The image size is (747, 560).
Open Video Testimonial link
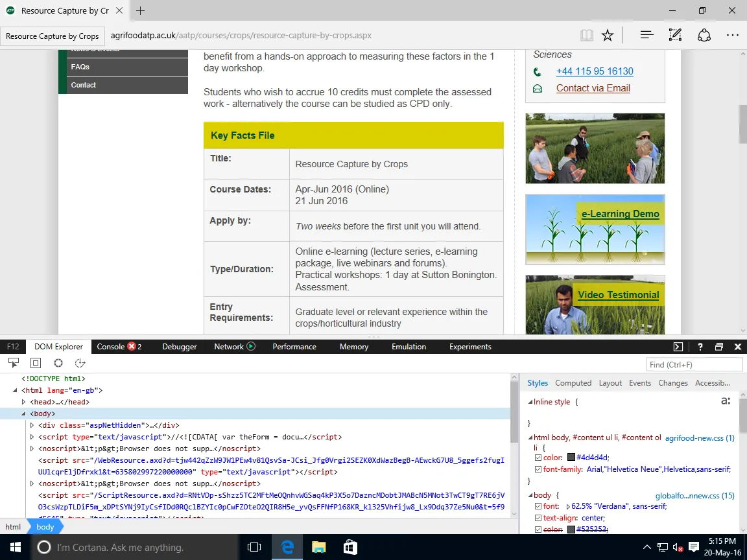tap(619, 295)
